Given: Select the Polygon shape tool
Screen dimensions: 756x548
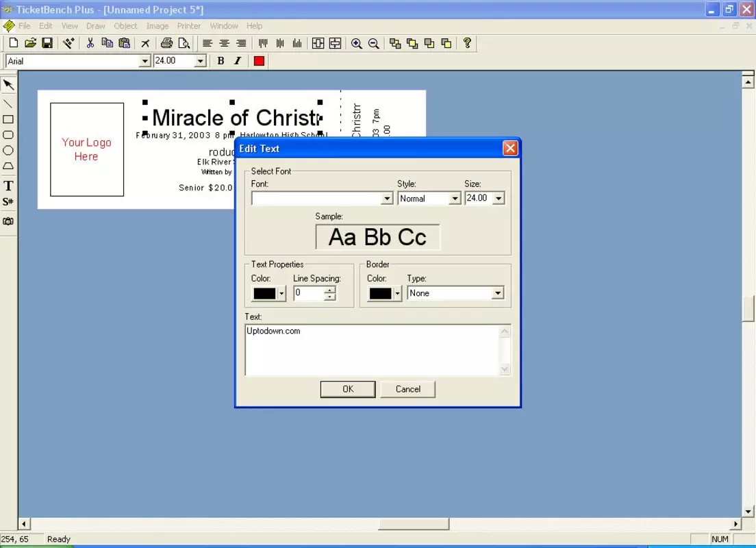Looking at the screenshot, I should (8, 166).
